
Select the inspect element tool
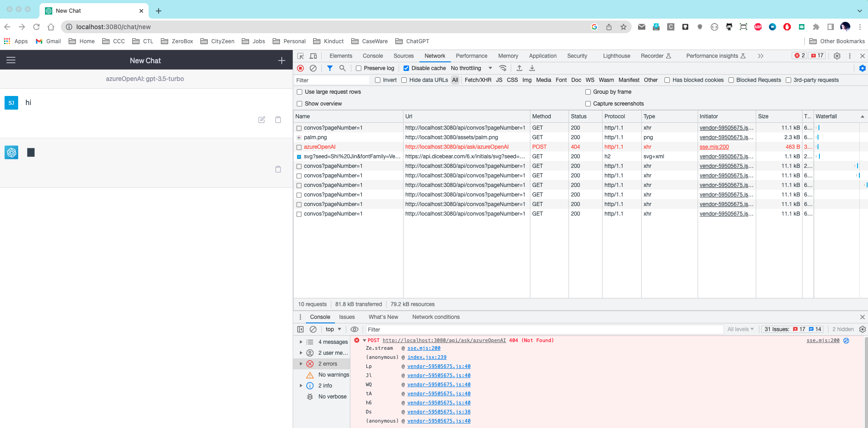tap(299, 55)
